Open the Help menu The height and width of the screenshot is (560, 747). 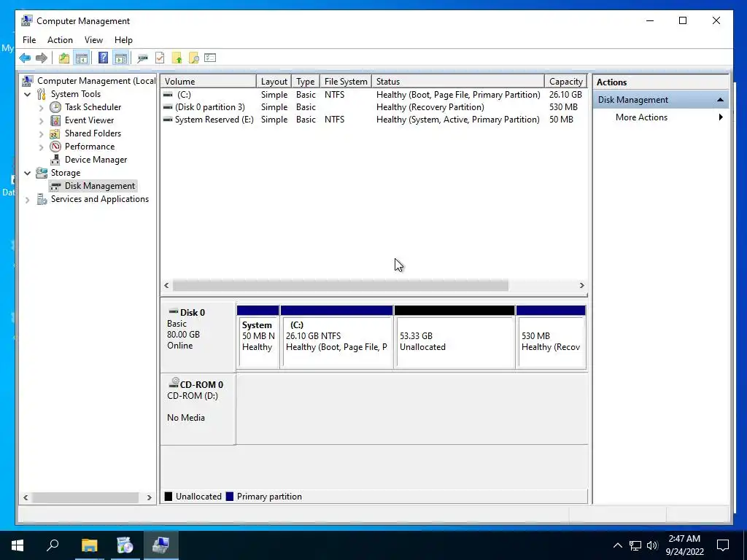tap(123, 40)
